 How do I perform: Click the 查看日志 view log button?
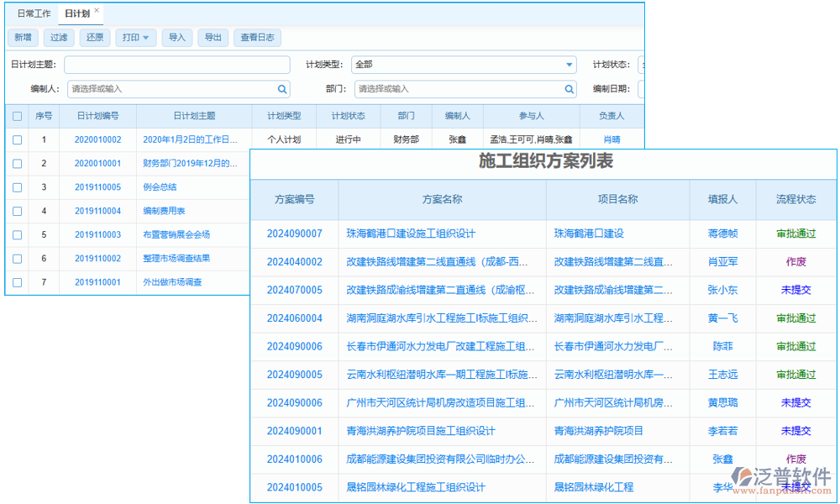tap(257, 37)
